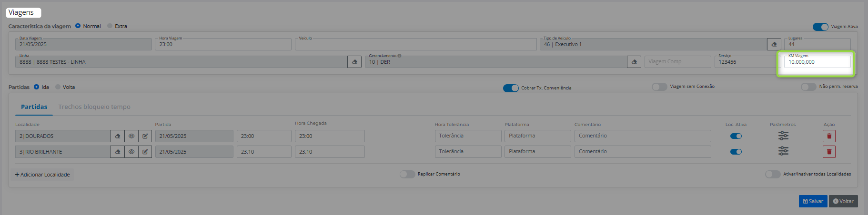
Task: Click Serviço field 123456
Action: coord(747,62)
